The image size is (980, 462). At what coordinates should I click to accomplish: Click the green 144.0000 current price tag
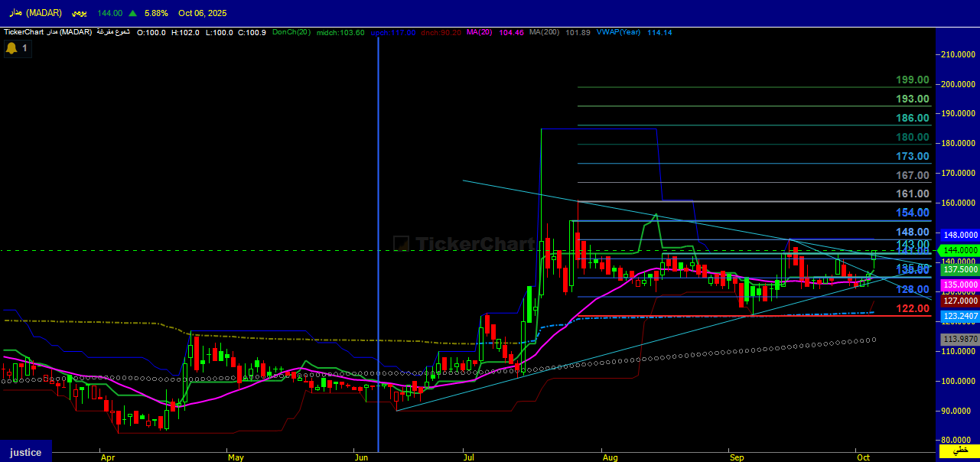click(x=960, y=250)
